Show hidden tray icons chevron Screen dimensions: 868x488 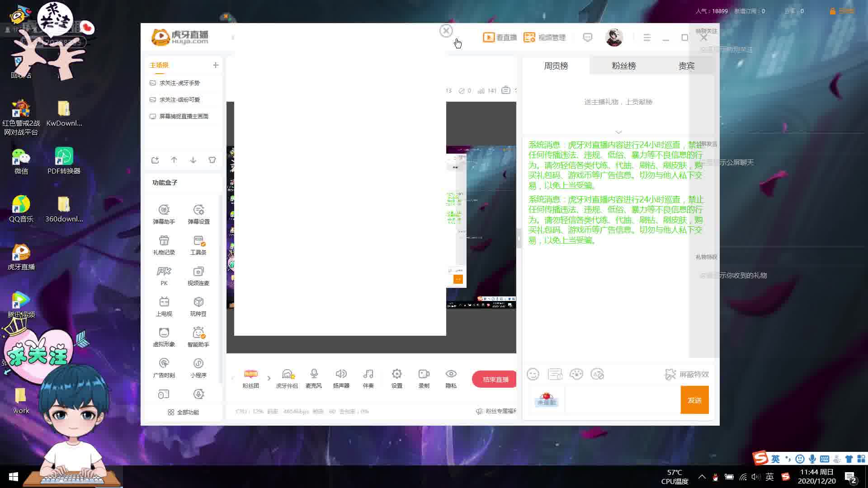point(702,477)
